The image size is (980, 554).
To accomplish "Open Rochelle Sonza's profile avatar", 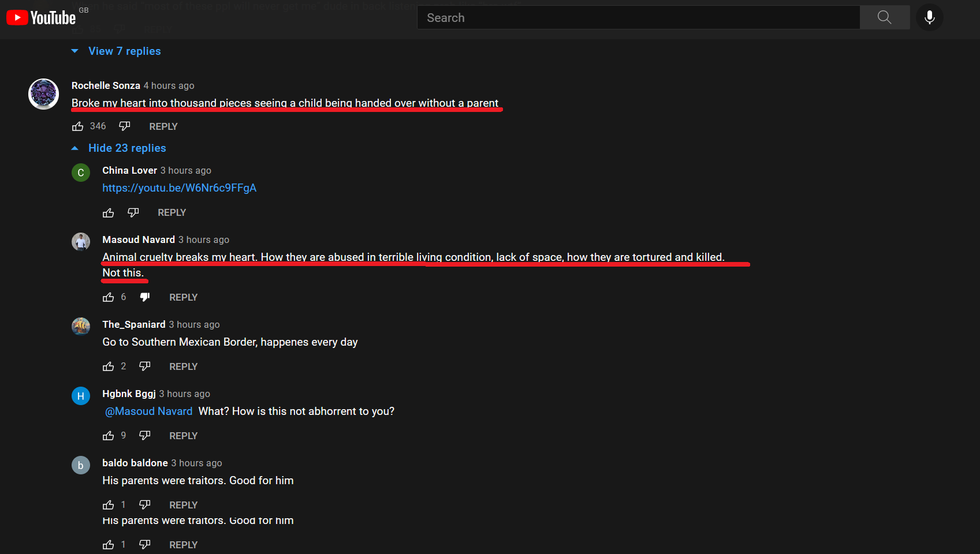I will [44, 93].
